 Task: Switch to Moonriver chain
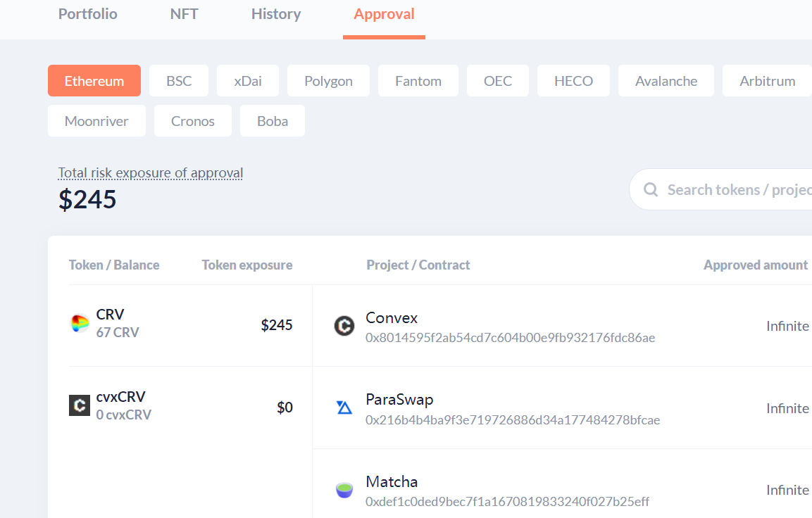click(97, 120)
